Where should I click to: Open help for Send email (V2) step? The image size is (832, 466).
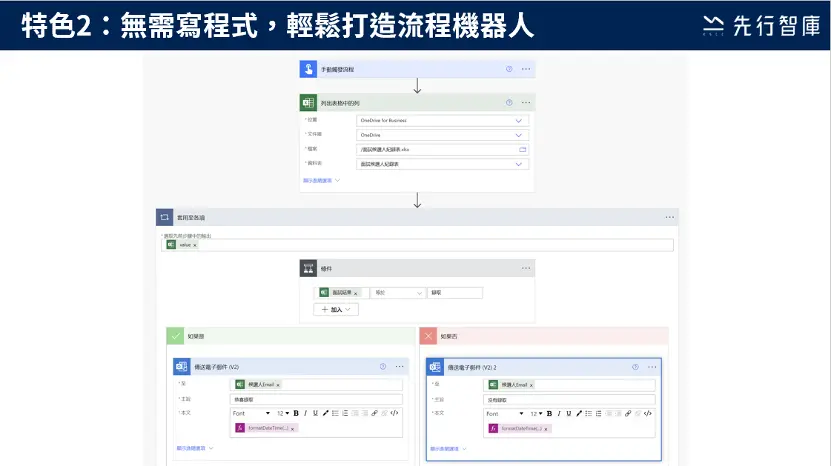tap(383, 367)
